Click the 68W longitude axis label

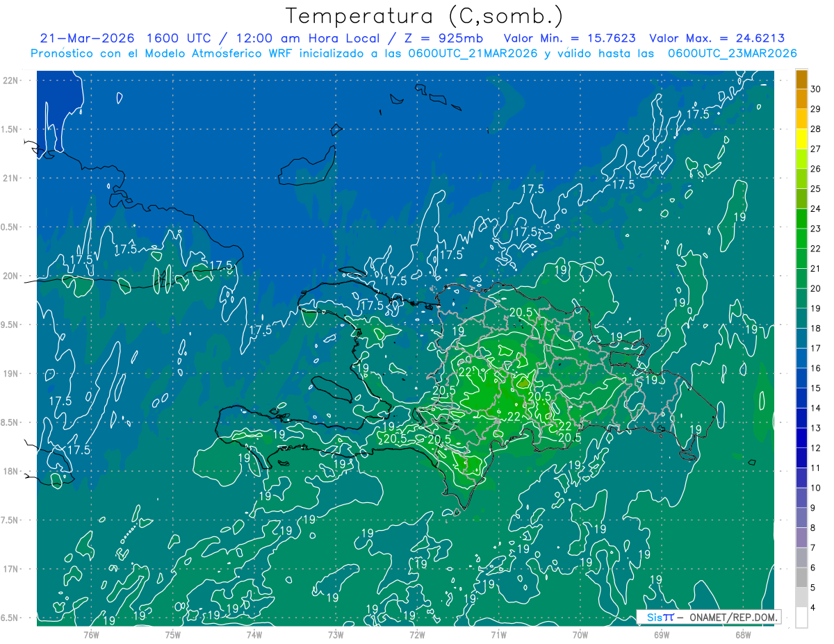tap(742, 634)
